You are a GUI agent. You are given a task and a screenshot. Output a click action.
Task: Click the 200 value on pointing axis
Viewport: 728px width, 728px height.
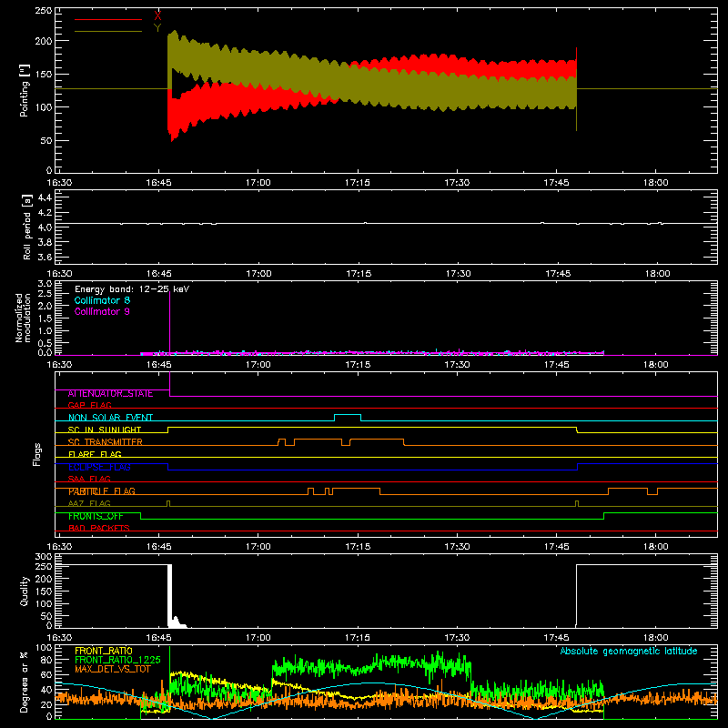(44, 41)
